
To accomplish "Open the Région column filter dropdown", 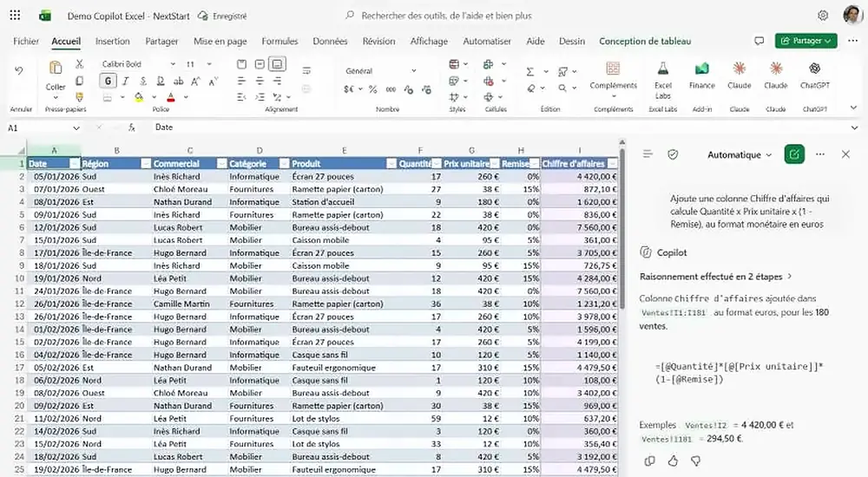I will pyautogui.click(x=146, y=163).
